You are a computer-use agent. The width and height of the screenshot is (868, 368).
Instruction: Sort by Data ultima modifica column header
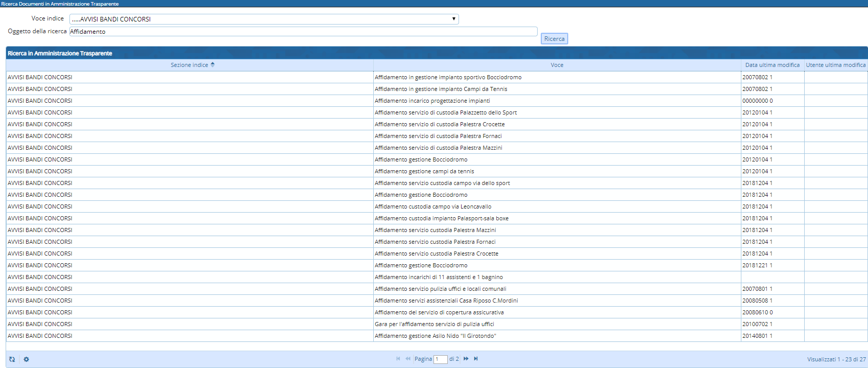tap(772, 65)
